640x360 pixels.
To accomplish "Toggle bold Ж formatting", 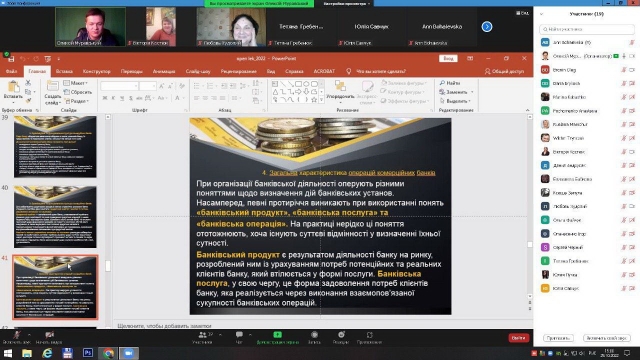I will tap(105, 98).
